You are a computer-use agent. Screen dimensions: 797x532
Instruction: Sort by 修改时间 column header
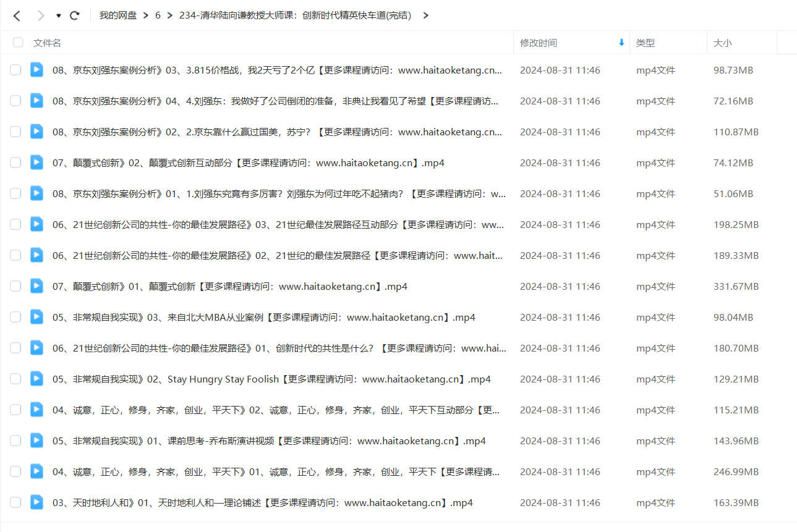(538, 43)
